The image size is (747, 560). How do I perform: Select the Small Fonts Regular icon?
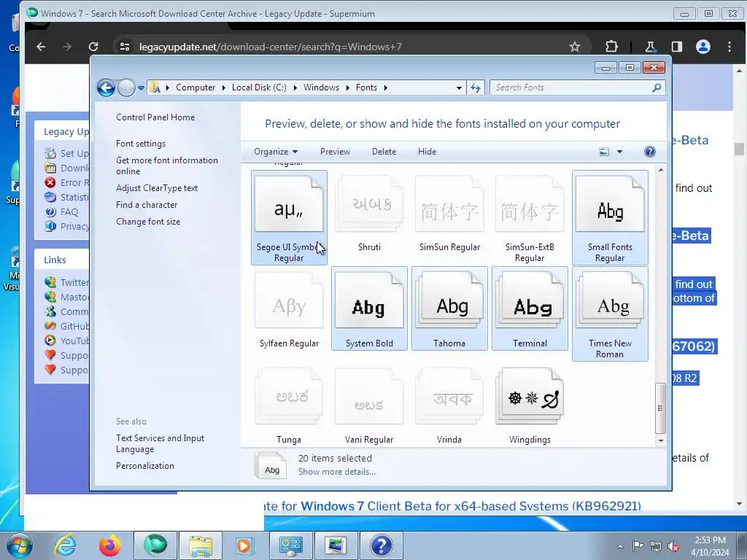coord(610,217)
